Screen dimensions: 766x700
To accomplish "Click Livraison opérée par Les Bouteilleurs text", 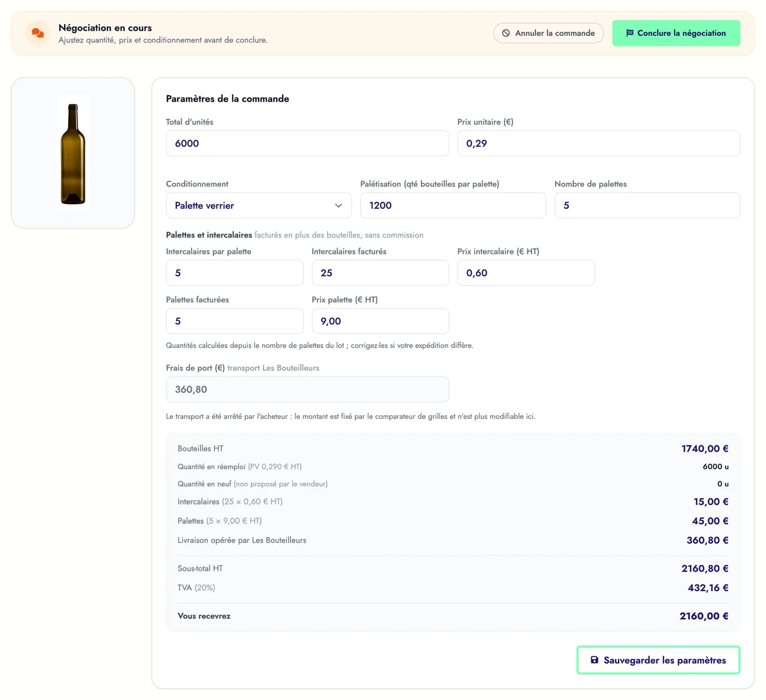I will (x=242, y=540).
